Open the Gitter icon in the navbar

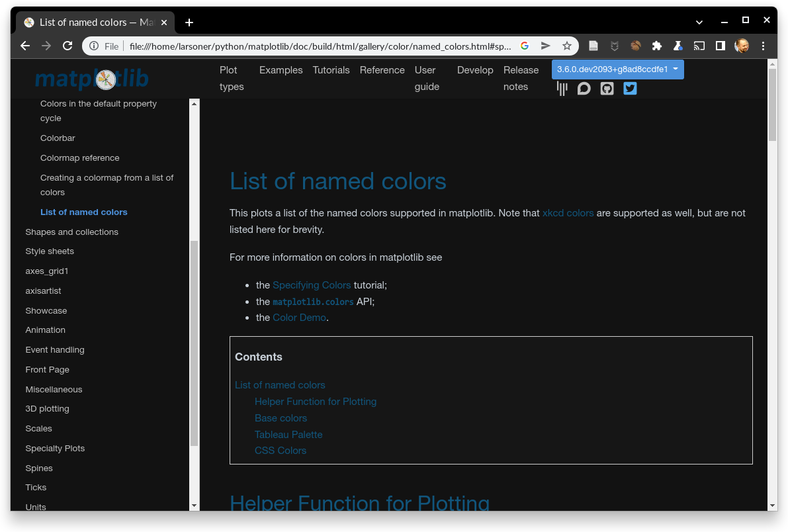tap(562, 89)
